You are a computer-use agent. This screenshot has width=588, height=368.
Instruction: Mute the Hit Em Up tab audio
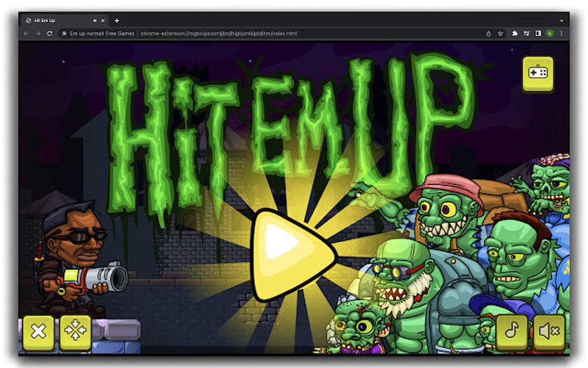click(95, 21)
